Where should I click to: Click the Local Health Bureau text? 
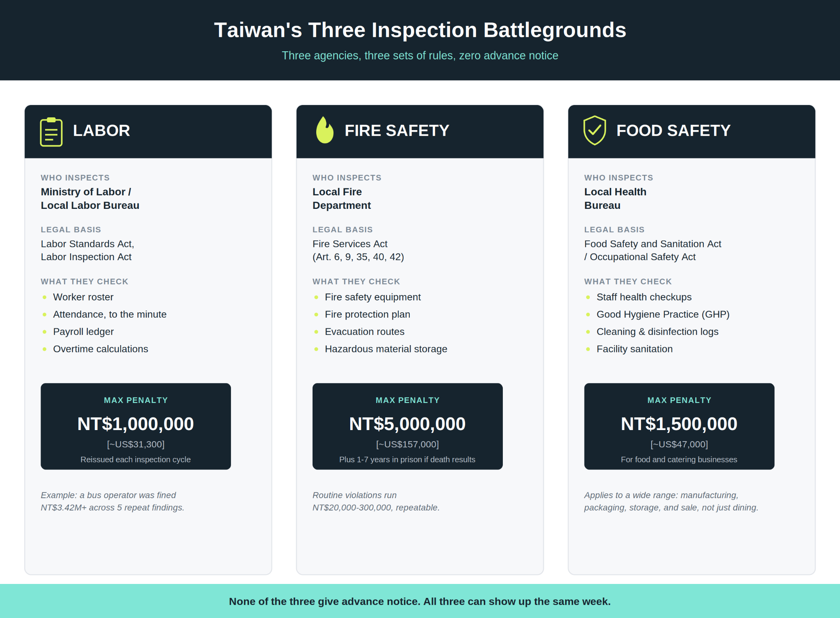[x=615, y=199]
